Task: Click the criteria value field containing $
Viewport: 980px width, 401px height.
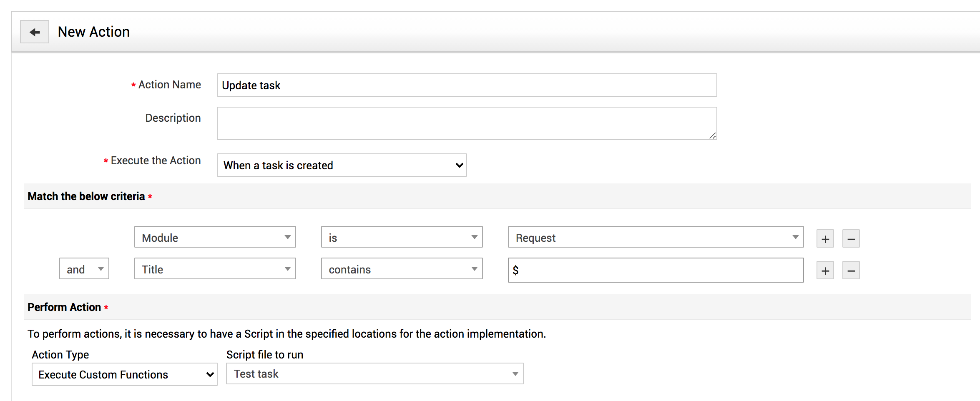Action: pos(655,270)
